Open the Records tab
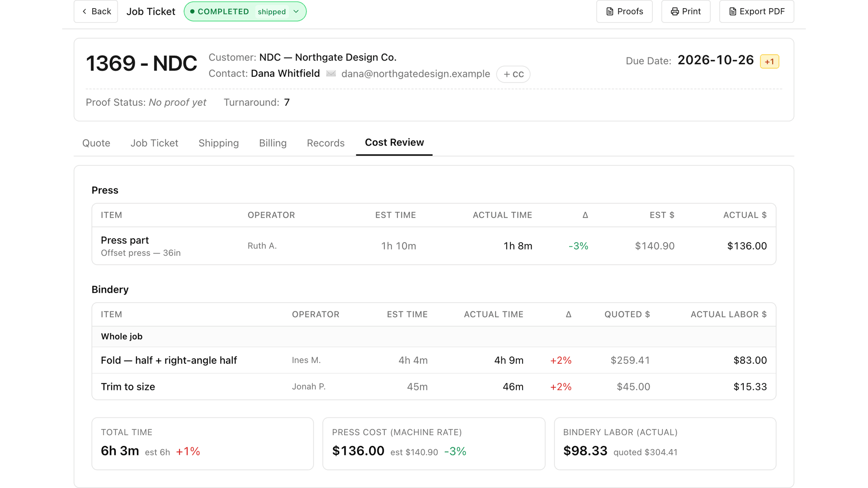 point(325,143)
